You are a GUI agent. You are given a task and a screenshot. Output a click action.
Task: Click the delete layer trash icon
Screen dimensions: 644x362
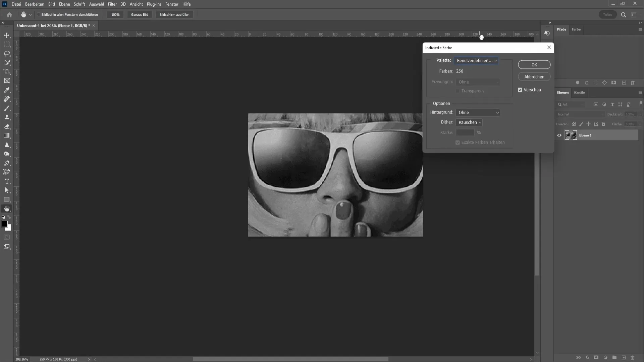(x=633, y=358)
